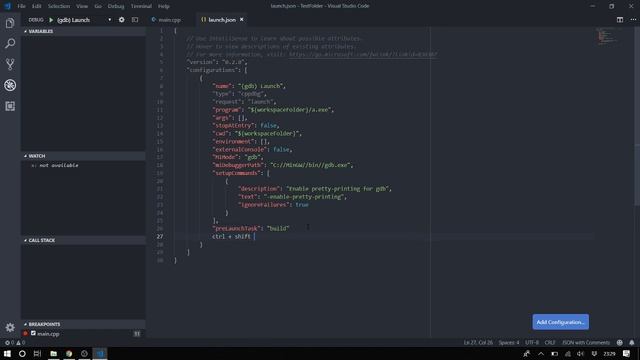
Task: Toggle the main.cpp breakpoint checkbox
Action: pos(33,333)
